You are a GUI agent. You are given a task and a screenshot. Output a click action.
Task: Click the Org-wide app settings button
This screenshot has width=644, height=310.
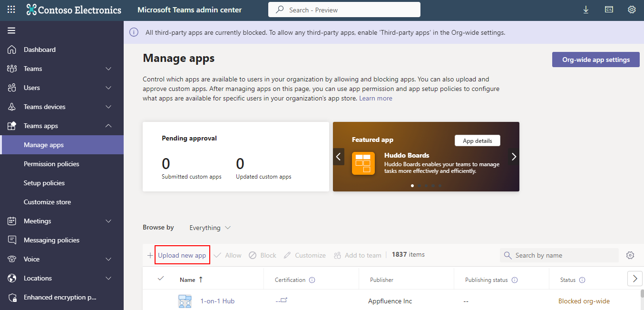(596, 60)
